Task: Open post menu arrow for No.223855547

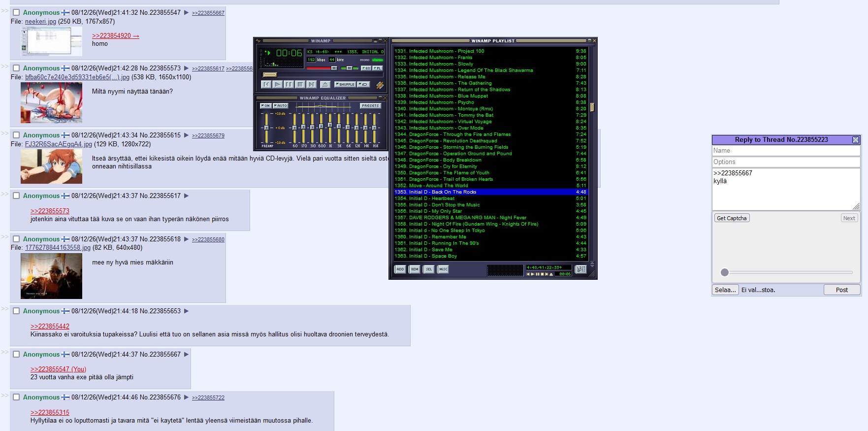Action: [186, 13]
